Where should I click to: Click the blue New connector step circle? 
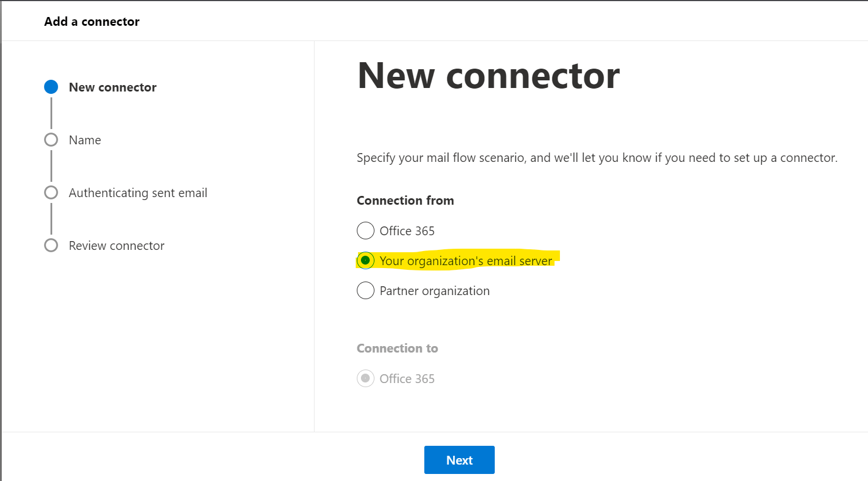[51, 87]
